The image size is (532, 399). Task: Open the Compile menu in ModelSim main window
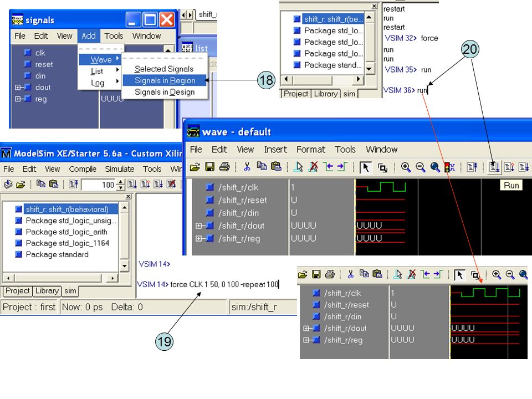[x=83, y=169]
